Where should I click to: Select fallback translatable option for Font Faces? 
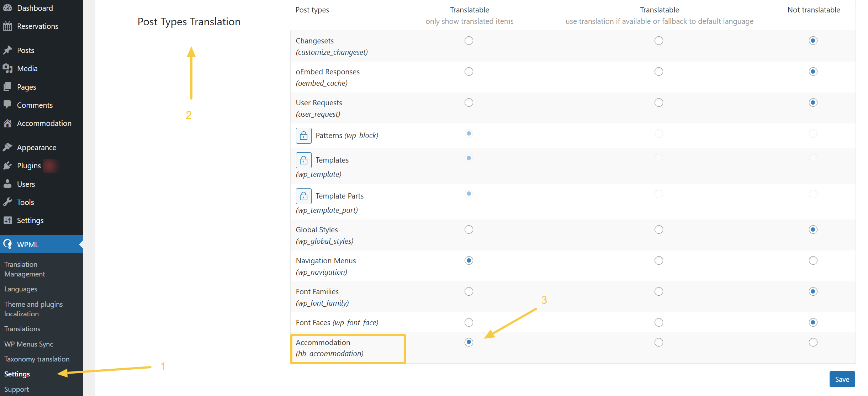659,322
